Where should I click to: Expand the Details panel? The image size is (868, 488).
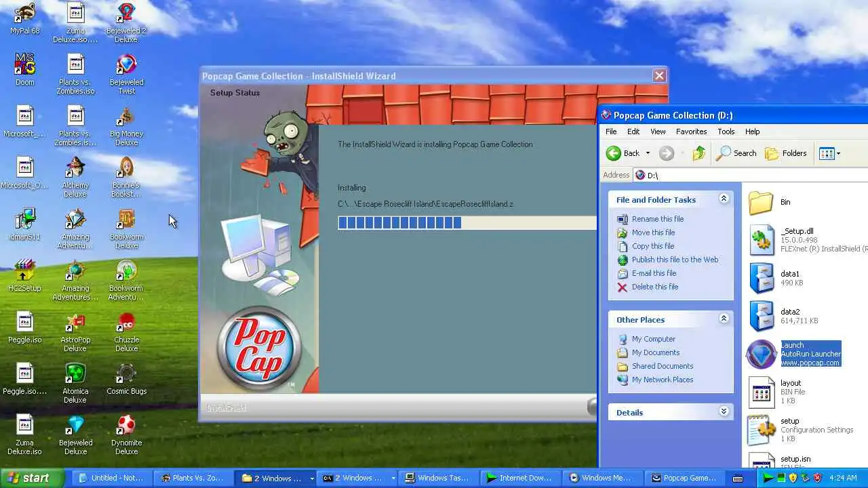coord(724,411)
